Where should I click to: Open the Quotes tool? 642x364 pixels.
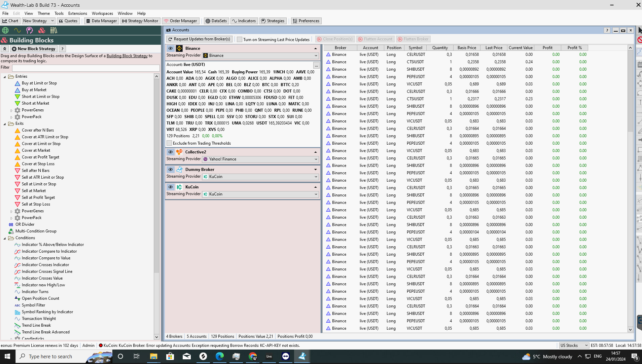[x=68, y=21]
